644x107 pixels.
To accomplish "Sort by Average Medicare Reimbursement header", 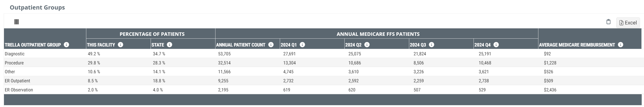I will (x=577, y=45).
